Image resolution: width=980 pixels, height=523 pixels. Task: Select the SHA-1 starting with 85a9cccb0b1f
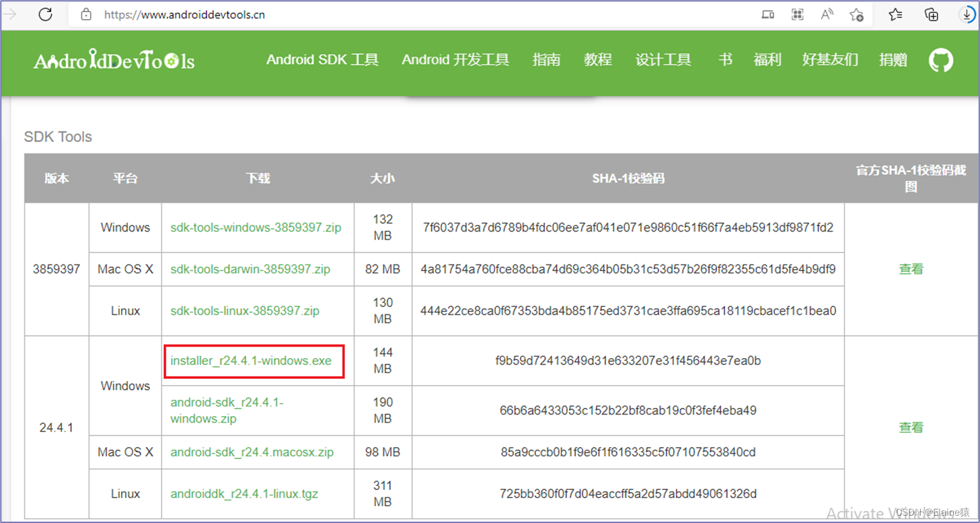coord(628,452)
